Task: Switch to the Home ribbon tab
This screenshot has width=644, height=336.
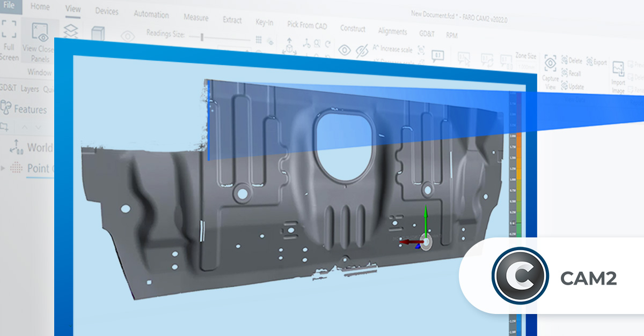Action: click(40, 6)
